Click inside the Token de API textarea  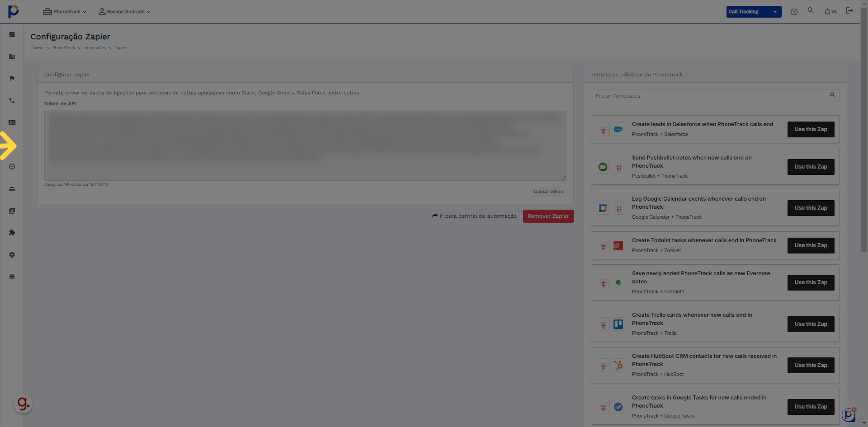click(305, 145)
